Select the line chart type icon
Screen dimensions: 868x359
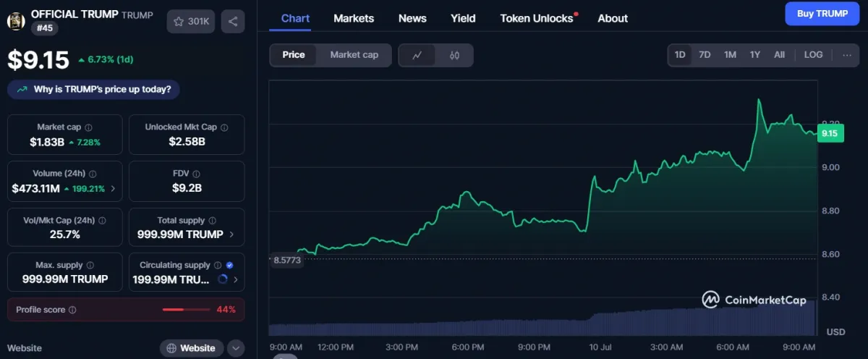point(417,55)
